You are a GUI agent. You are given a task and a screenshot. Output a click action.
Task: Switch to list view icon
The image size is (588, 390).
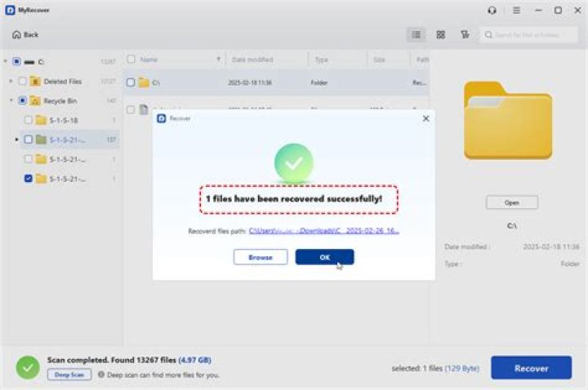[x=416, y=35]
